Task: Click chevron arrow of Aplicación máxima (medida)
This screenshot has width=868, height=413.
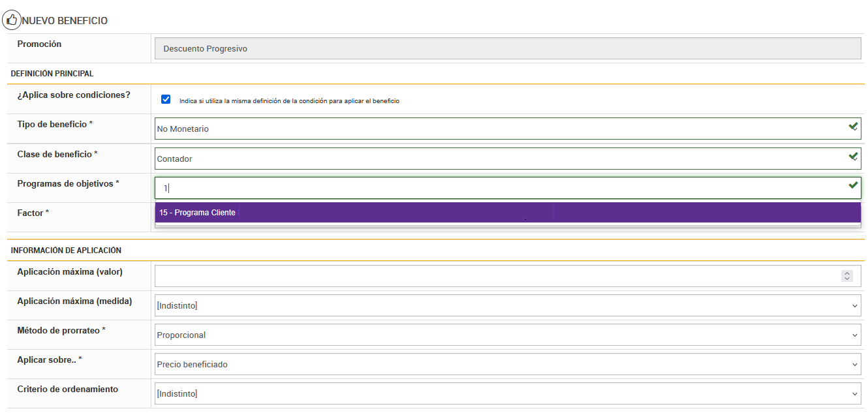Action: (x=855, y=305)
